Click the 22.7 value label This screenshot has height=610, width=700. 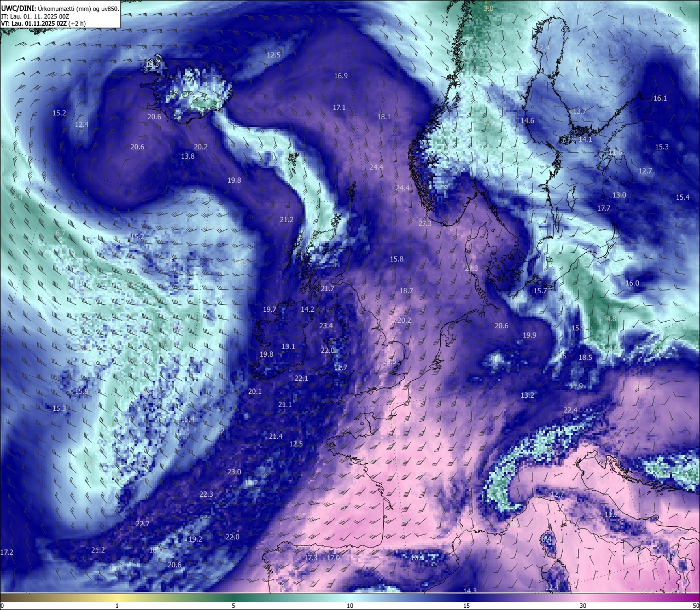click(142, 524)
